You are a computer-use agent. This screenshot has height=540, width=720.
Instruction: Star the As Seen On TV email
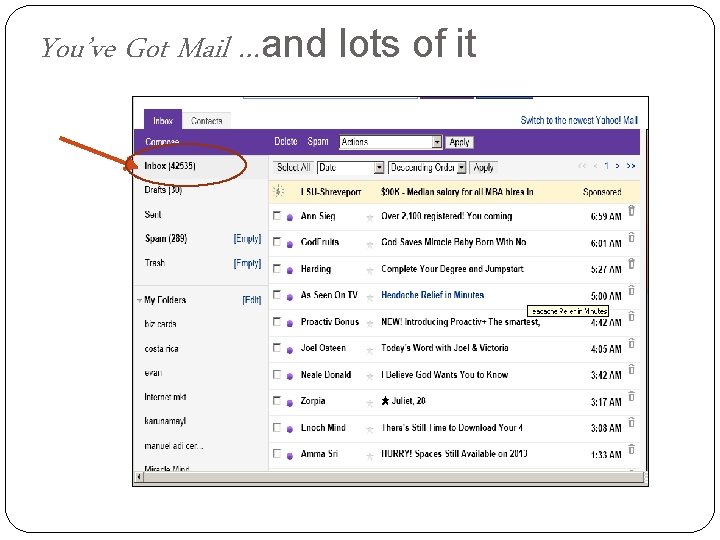point(370,297)
